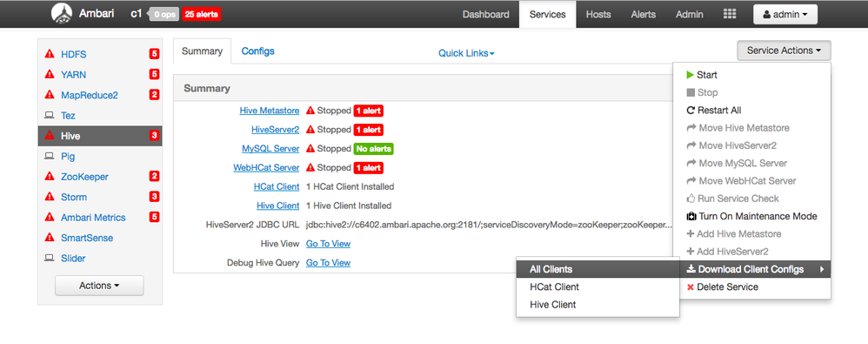Click the green Start play icon
The width and height of the screenshot is (868, 344).
click(x=690, y=75)
